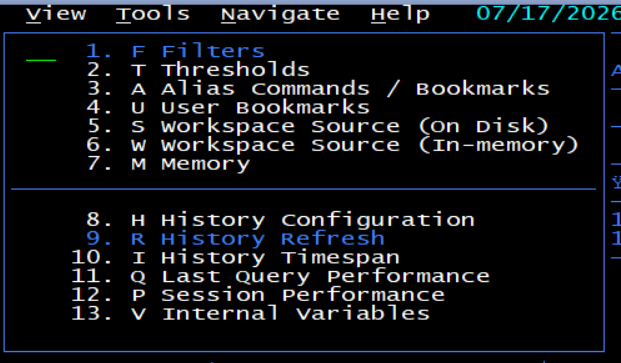
Task: Select option 2 Thresholds
Action: [x=198, y=70]
